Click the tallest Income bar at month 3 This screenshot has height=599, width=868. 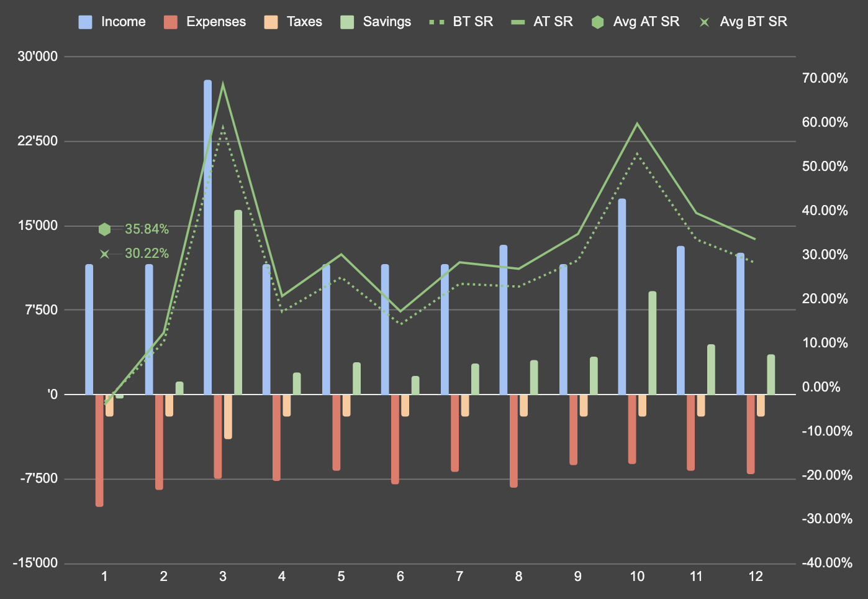(x=207, y=236)
